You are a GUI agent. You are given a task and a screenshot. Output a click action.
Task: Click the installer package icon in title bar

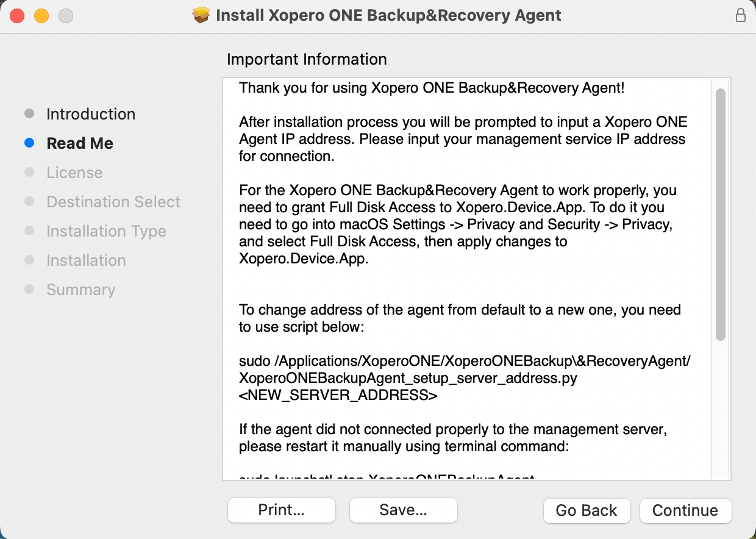tap(201, 15)
